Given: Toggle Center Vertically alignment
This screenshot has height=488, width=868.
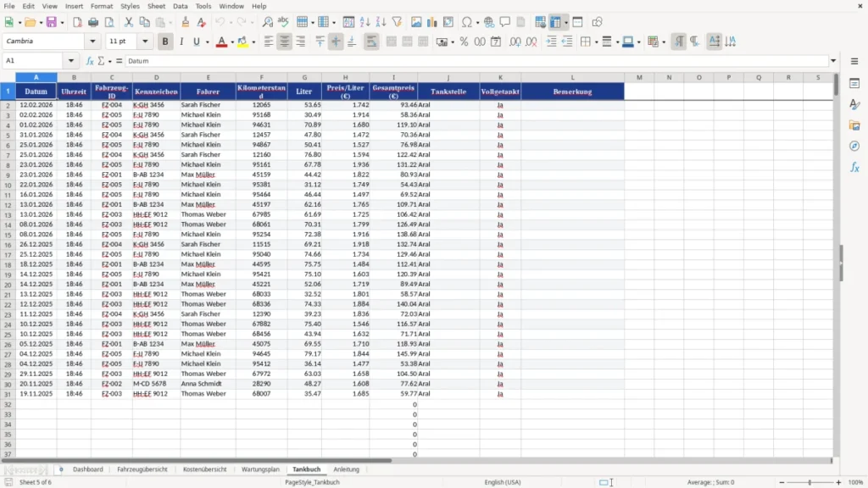Looking at the screenshot, I should [x=336, y=42].
